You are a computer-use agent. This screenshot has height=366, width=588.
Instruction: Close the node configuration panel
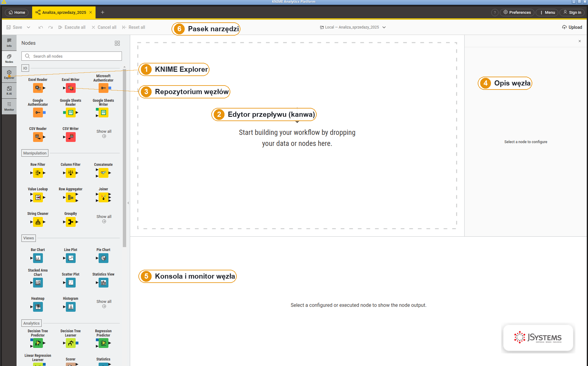tap(580, 41)
